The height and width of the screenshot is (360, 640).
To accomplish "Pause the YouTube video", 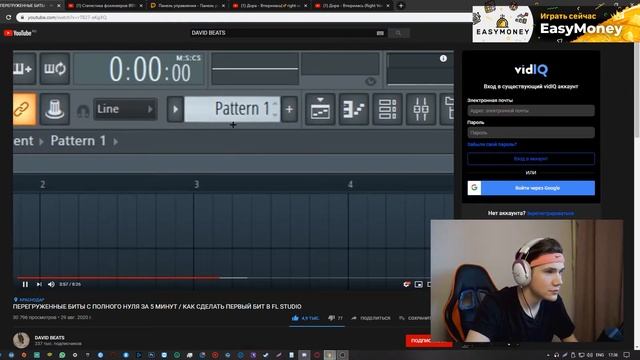I will (25, 284).
